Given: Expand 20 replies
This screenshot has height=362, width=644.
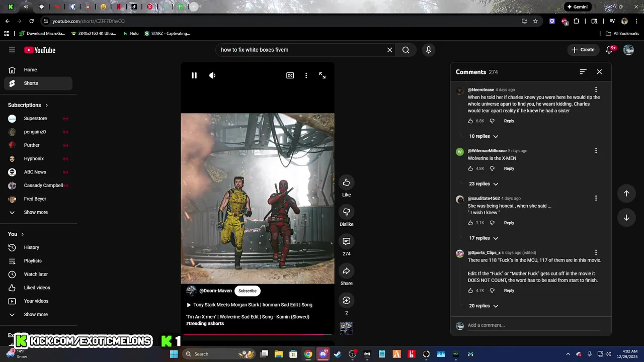Looking at the screenshot, I should (x=484, y=306).
